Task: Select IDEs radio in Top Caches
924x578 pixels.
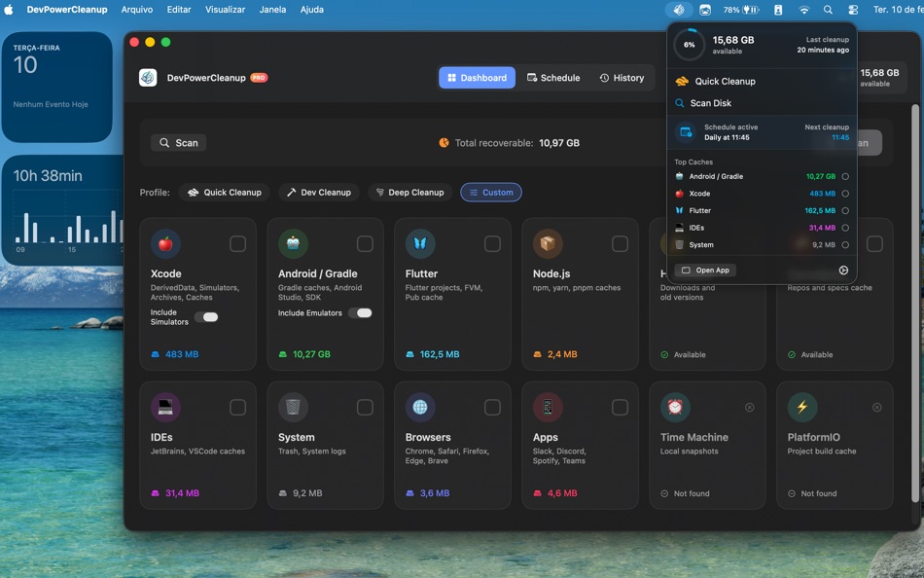Action: click(845, 228)
